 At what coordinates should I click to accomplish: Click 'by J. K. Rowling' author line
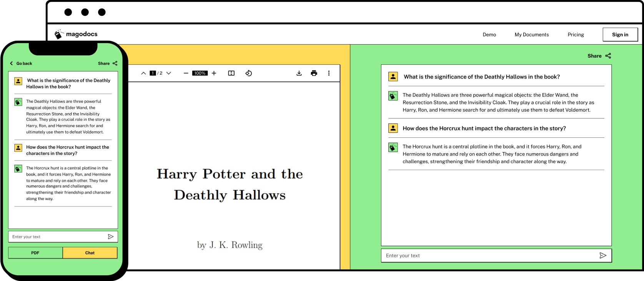pos(230,245)
